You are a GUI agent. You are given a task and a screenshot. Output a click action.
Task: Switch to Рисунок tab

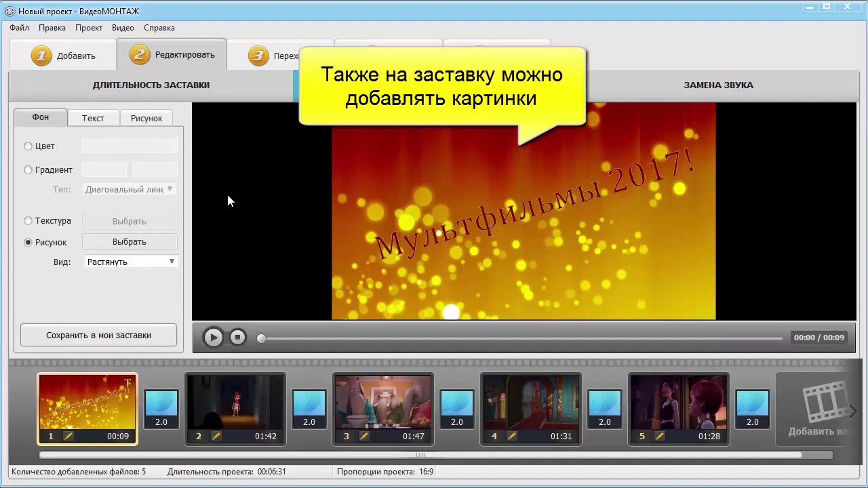point(146,118)
